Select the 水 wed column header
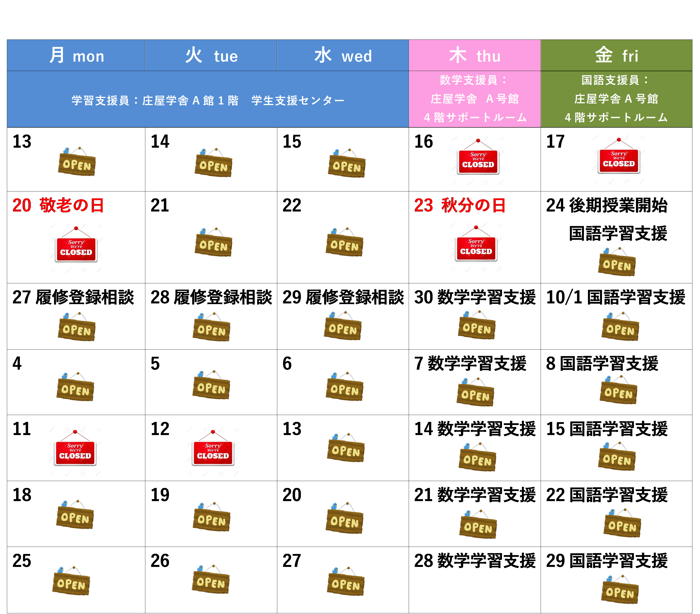Image resolution: width=700 pixels, height=614 pixels. pos(343,56)
